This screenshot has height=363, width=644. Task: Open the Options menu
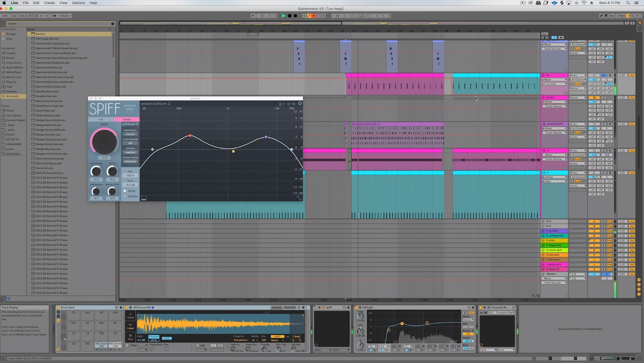pyautogui.click(x=78, y=3)
